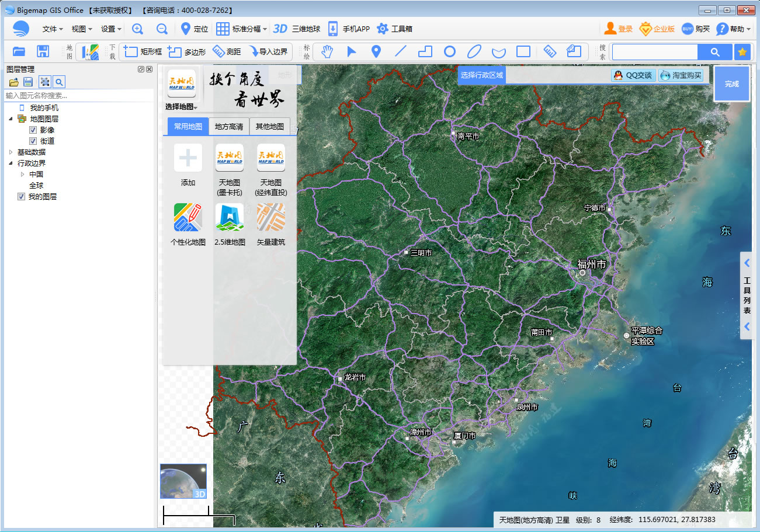This screenshot has width=760, height=532.
Task: Open the 选择地图 dropdown
Action: tap(182, 107)
